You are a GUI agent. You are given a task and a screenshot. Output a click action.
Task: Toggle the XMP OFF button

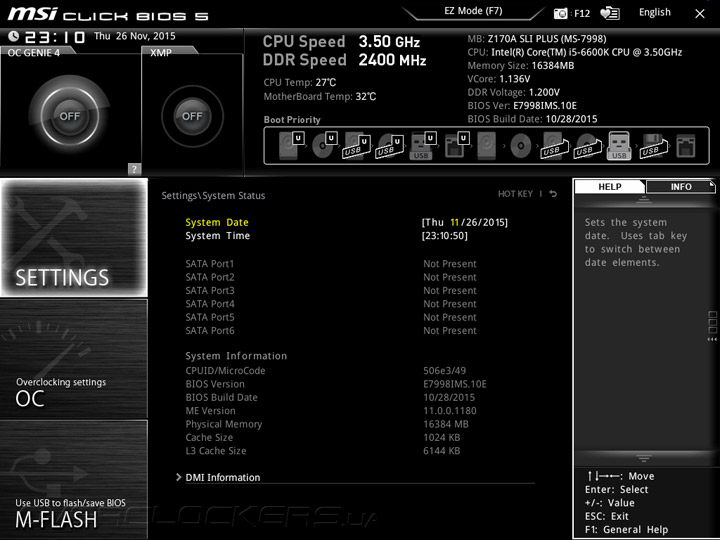(x=192, y=116)
